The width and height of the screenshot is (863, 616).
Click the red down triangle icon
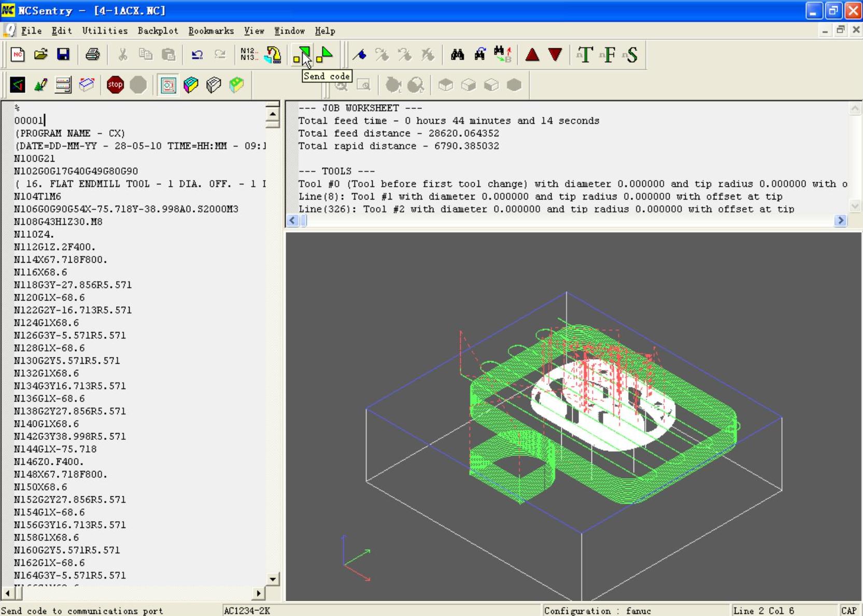point(555,54)
